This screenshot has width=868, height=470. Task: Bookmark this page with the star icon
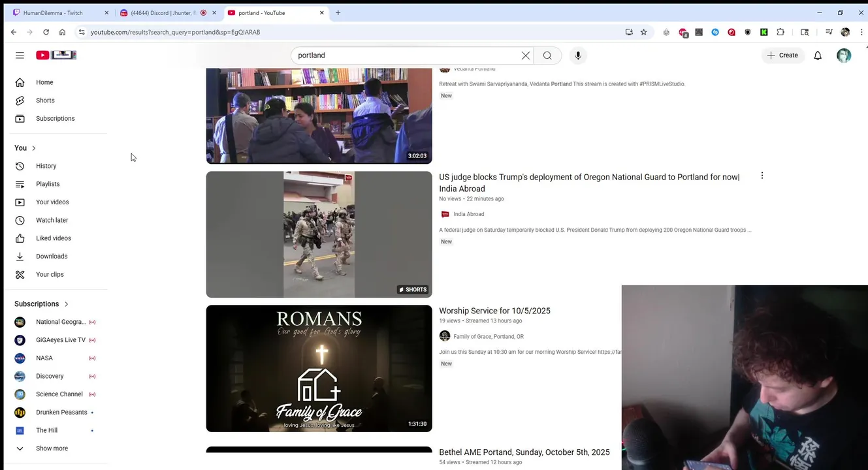click(644, 32)
